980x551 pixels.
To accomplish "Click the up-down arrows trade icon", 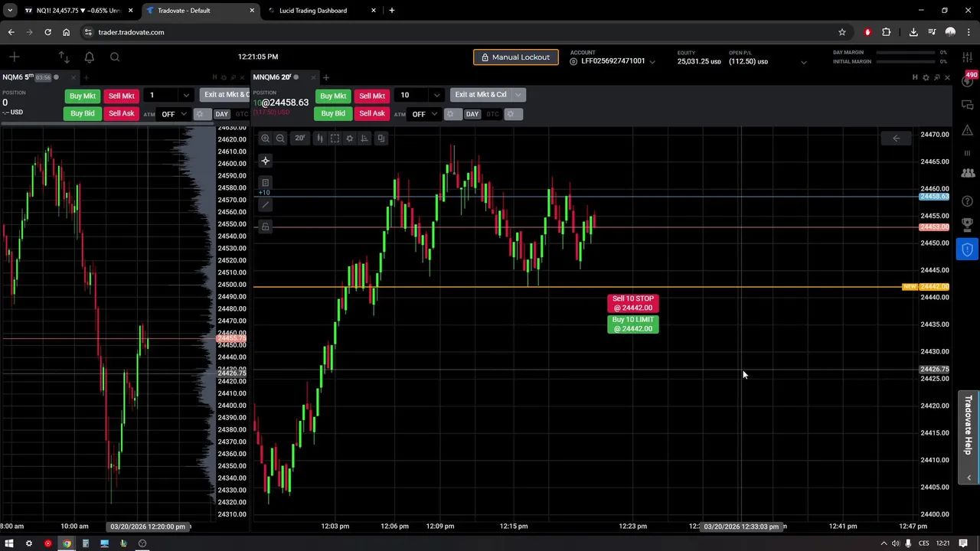I will pyautogui.click(x=64, y=57).
